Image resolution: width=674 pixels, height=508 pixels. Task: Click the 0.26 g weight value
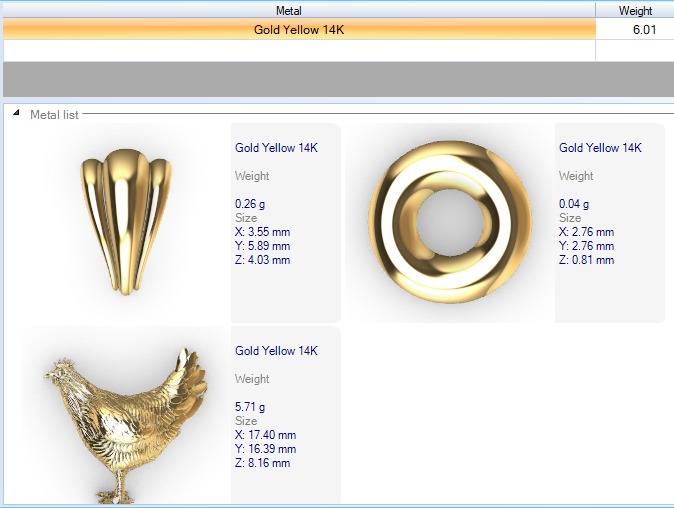(x=250, y=203)
